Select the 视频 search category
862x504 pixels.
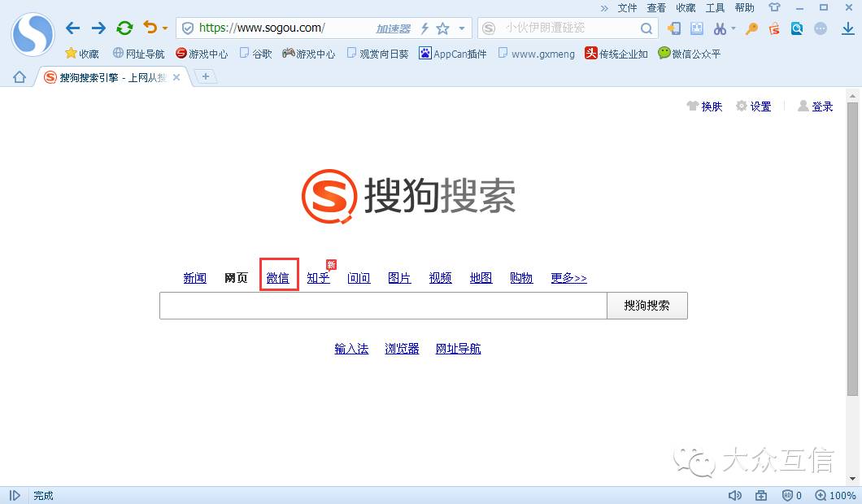click(x=440, y=277)
